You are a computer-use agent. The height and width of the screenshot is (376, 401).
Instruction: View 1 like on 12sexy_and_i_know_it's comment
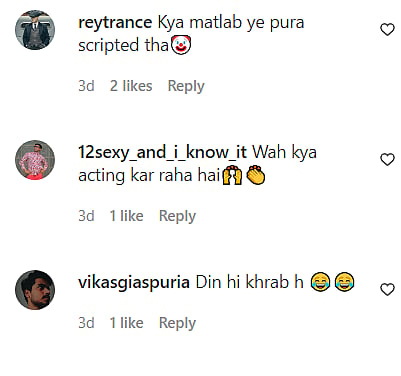[x=127, y=216]
